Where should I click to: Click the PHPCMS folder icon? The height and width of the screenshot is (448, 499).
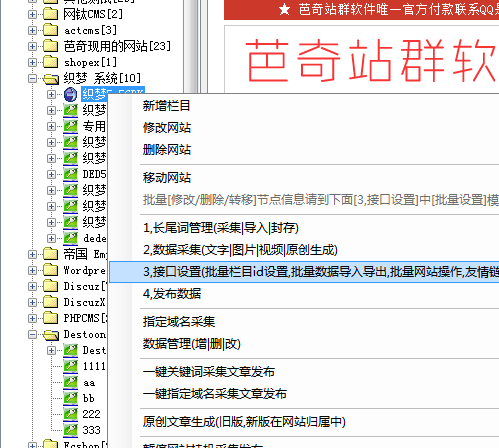[51, 318]
